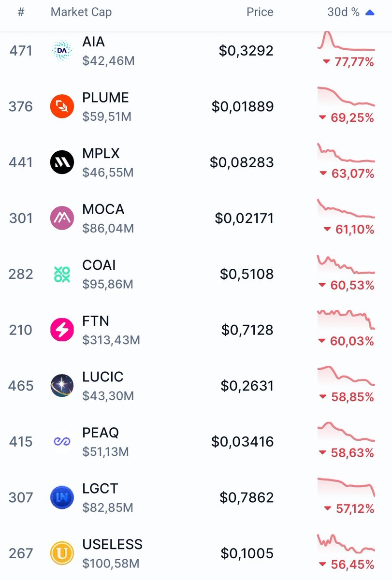Open the FTN coin name link
392x580 pixels.
[x=96, y=321]
